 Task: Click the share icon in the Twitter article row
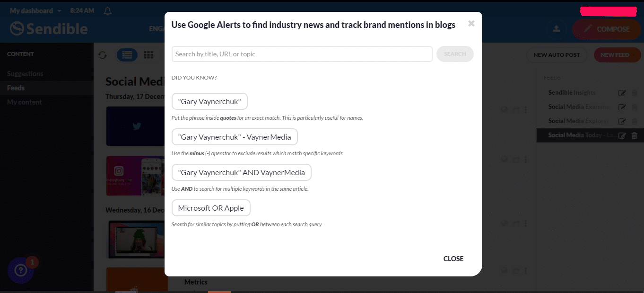(x=516, y=110)
